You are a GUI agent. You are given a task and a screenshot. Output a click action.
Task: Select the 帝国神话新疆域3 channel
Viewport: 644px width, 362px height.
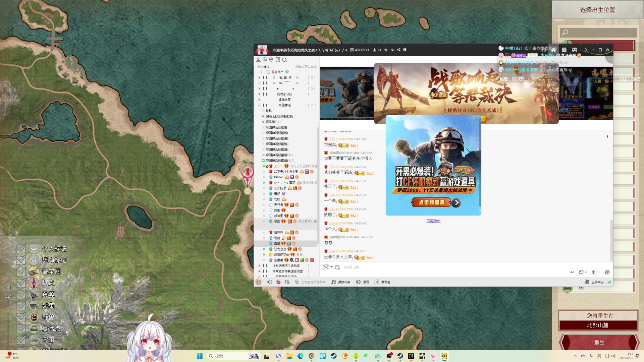[x=277, y=144]
